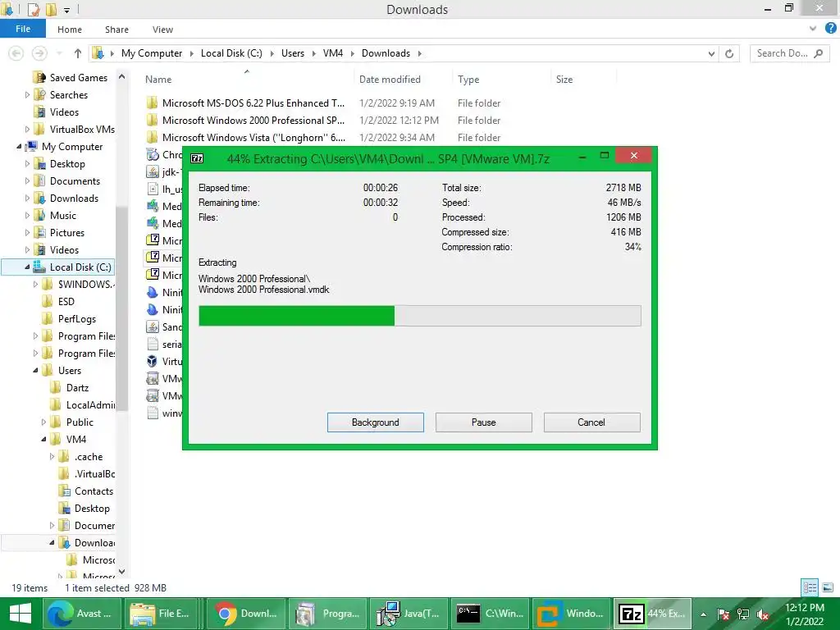840x630 pixels.
Task: Open the View ribbon tab
Action: [x=162, y=30]
